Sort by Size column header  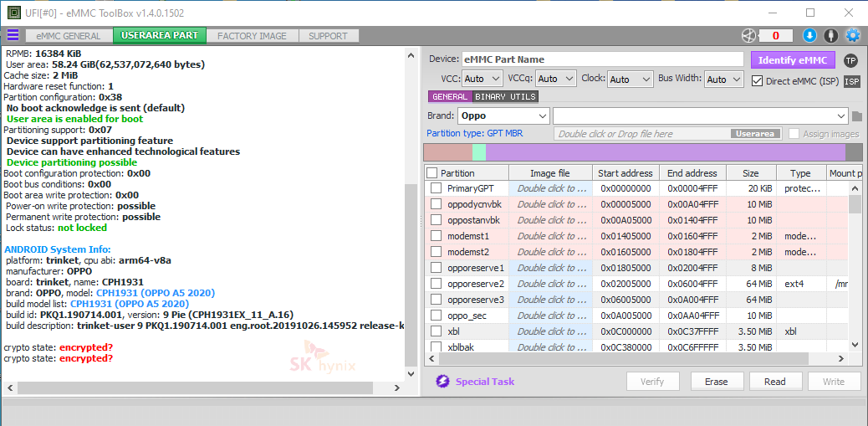click(751, 173)
